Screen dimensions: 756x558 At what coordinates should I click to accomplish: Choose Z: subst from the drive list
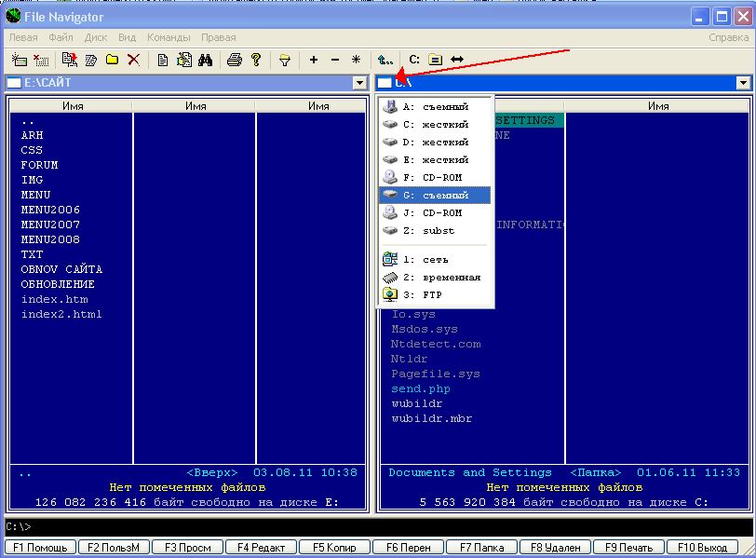(436, 230)
